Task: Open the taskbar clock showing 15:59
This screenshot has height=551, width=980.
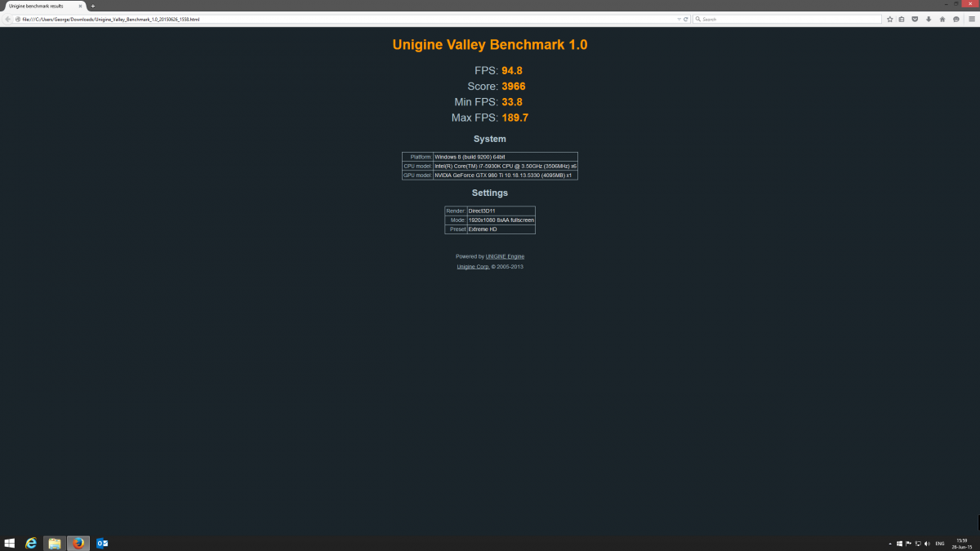Action: tap(961, 543)
